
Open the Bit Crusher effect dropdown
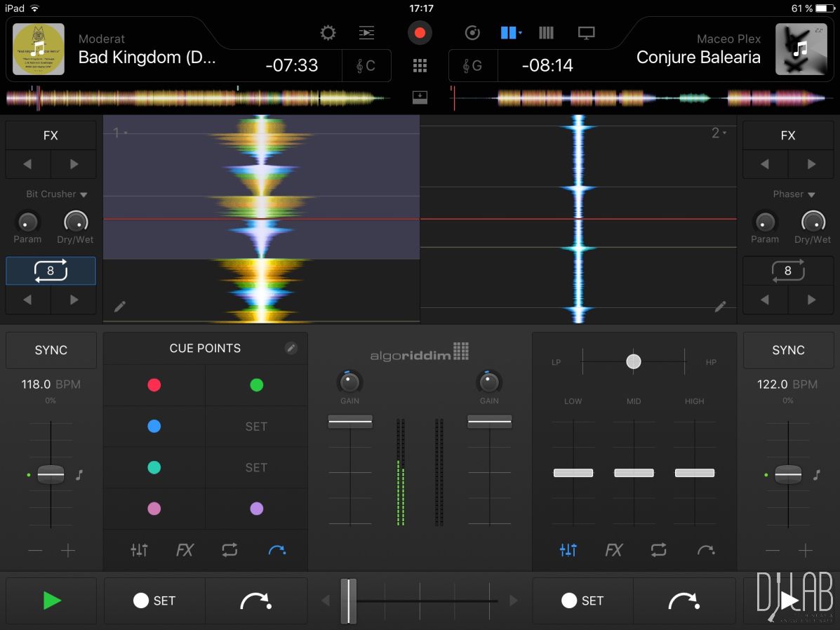56,194
